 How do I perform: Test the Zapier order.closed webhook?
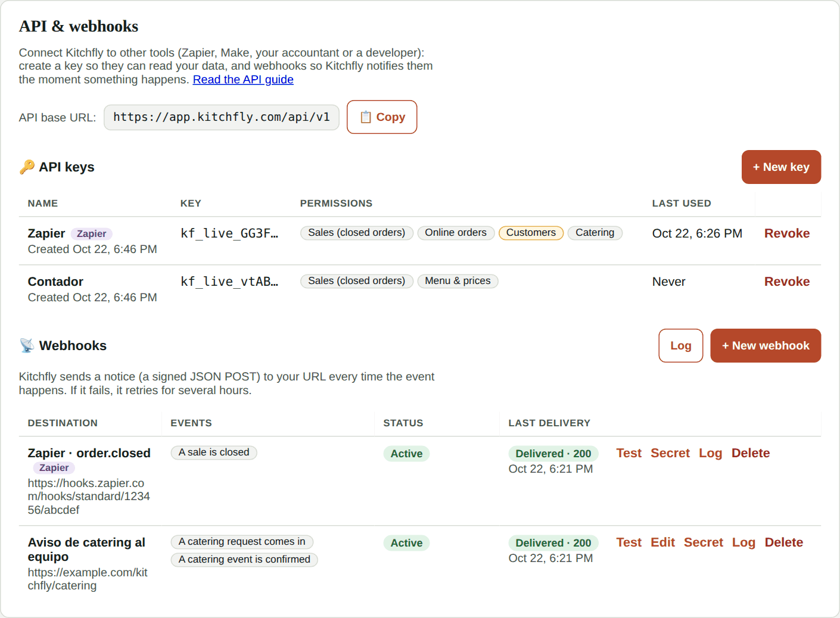(629, 453)
